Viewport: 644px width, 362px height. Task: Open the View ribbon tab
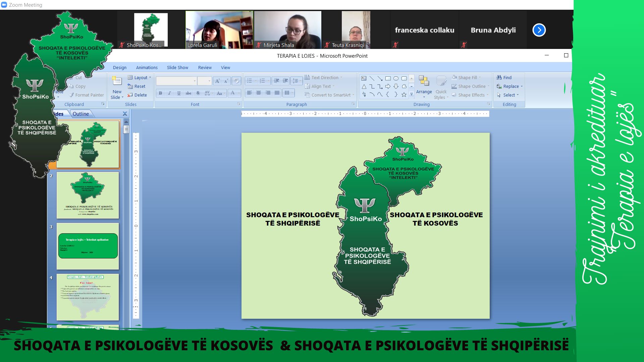click(x=225, y=67)
